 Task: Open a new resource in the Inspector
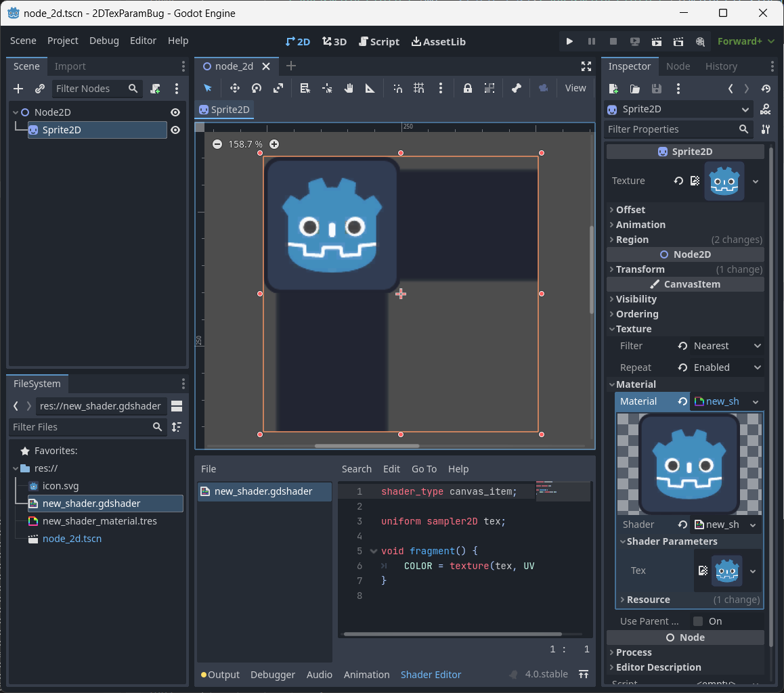point(613,88)
